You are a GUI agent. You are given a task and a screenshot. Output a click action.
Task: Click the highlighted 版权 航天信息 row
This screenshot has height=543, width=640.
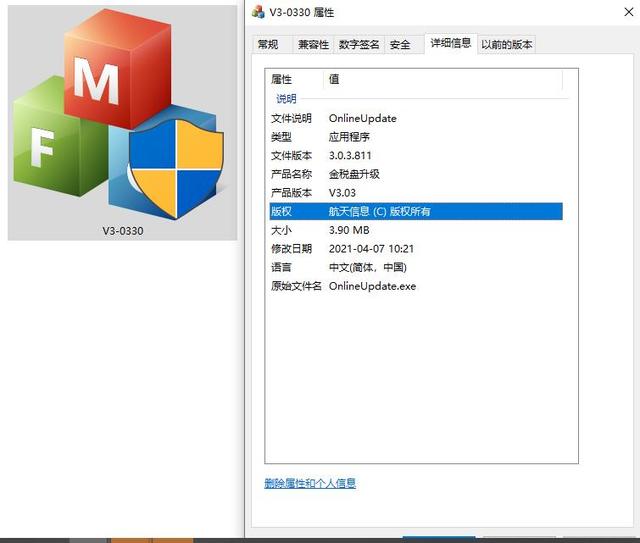tap(416, 211)
